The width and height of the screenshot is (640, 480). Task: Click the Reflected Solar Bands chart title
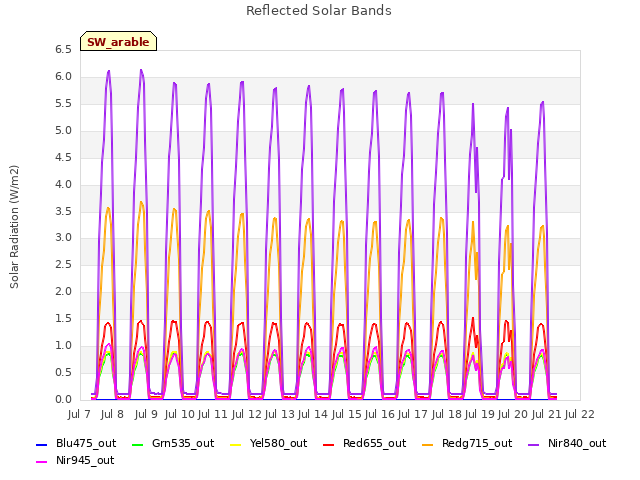coord(319,11)
